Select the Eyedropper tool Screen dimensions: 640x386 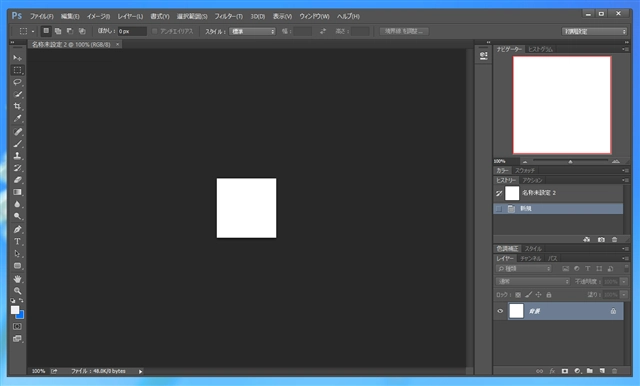click(x=17, y=118)
